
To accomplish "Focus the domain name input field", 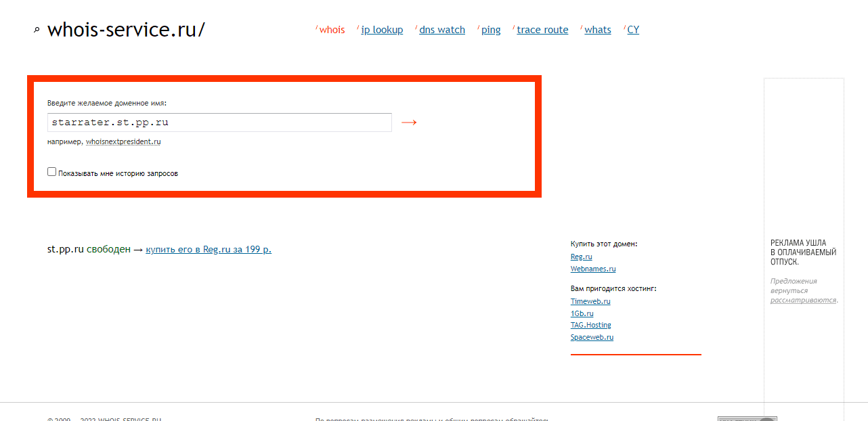I will click(x=219, y=123).
